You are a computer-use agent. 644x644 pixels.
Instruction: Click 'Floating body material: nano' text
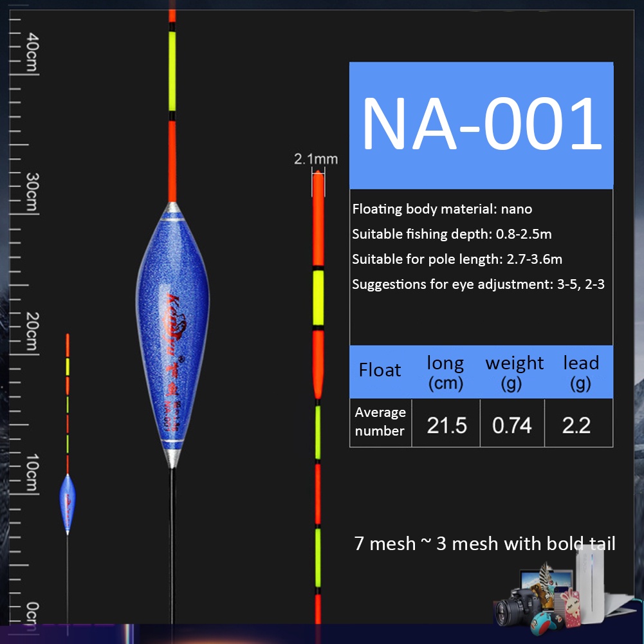point(442,209)
